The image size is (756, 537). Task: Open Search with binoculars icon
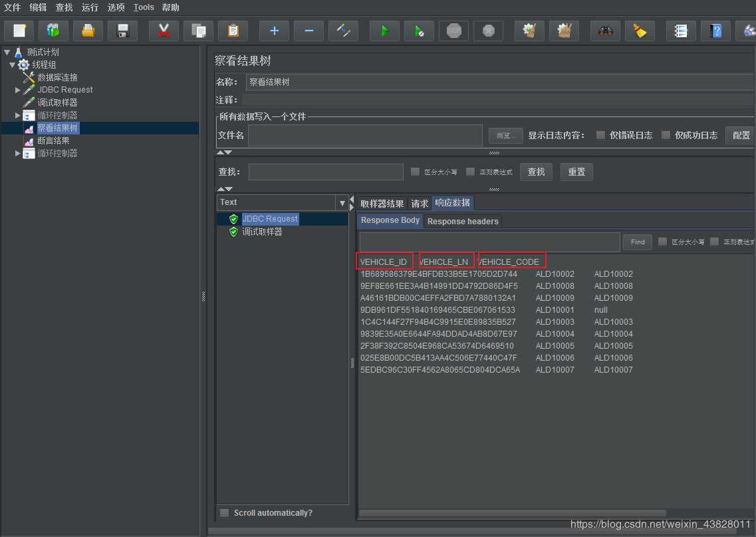[605, 31]
